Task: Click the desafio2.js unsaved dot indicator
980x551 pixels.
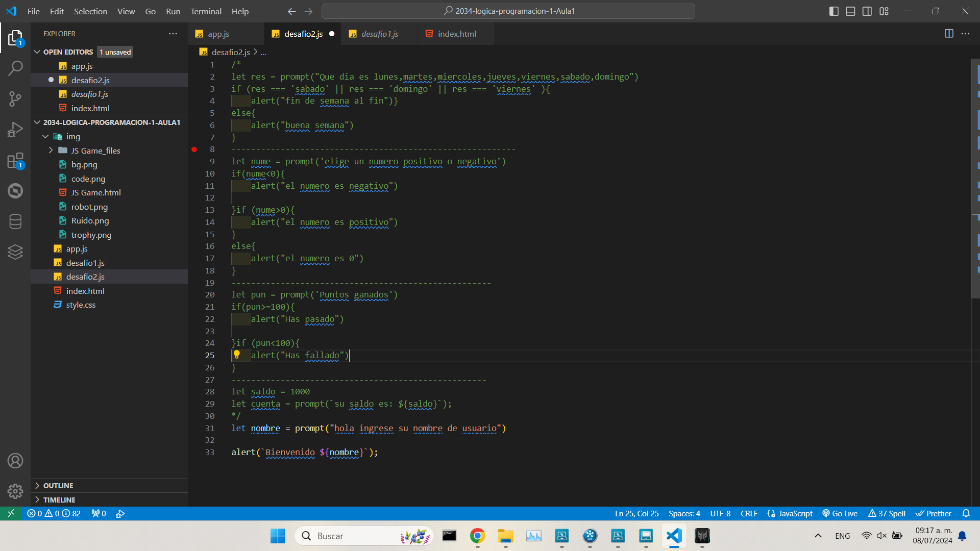Action: (x=332, y=34)
